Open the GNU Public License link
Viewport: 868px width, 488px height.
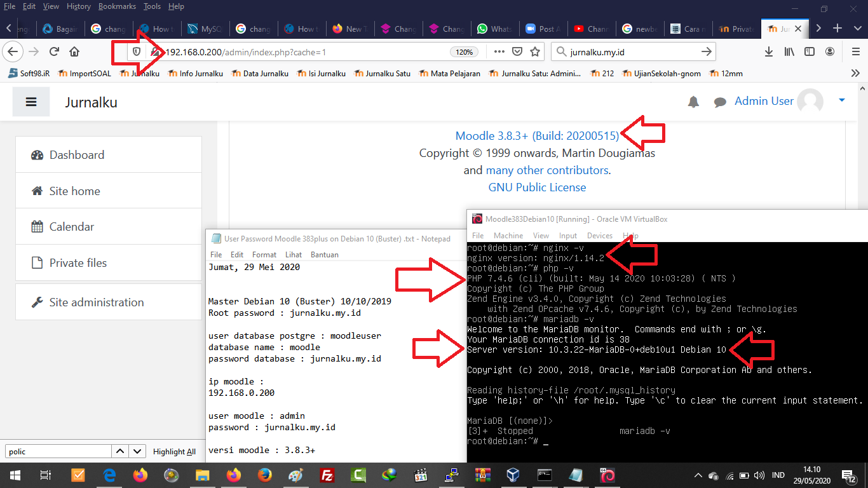tap(537, 187)
